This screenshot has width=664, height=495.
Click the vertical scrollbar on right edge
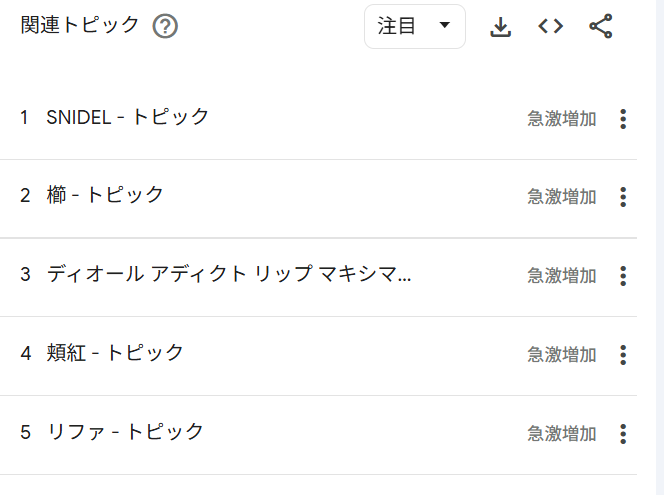[x=655, y=250]
